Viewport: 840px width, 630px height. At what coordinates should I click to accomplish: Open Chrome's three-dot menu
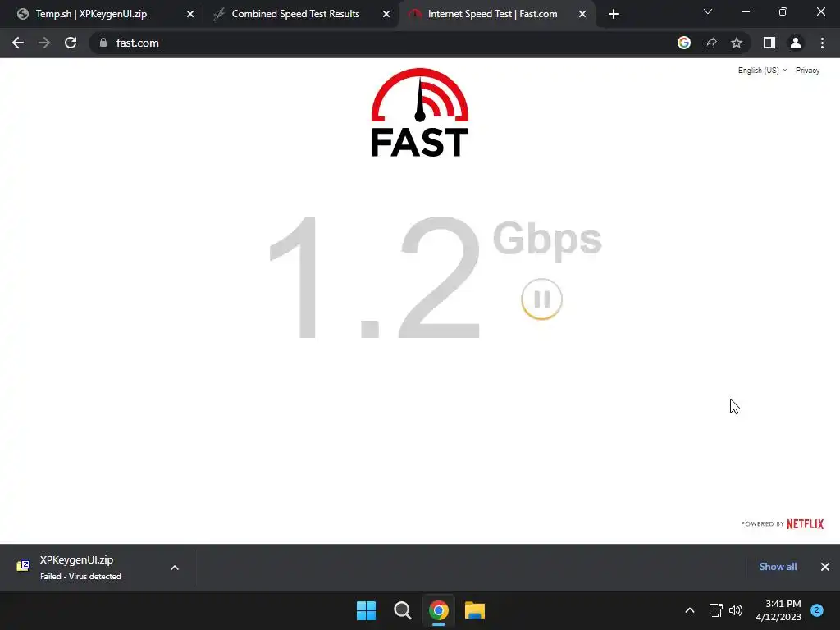[x=822, y=43]
